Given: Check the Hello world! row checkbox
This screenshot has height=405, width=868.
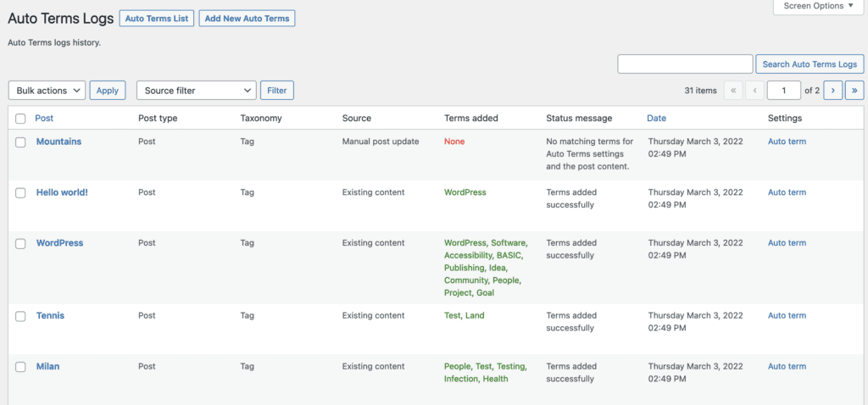Looking at the screenshot, I should pyautogui.click(x=20, y=193).
